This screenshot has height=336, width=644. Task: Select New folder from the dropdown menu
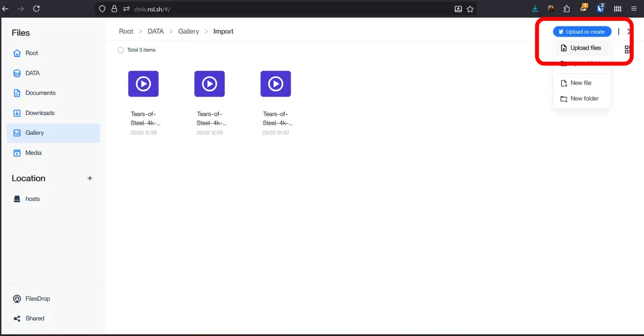point(584,99)
